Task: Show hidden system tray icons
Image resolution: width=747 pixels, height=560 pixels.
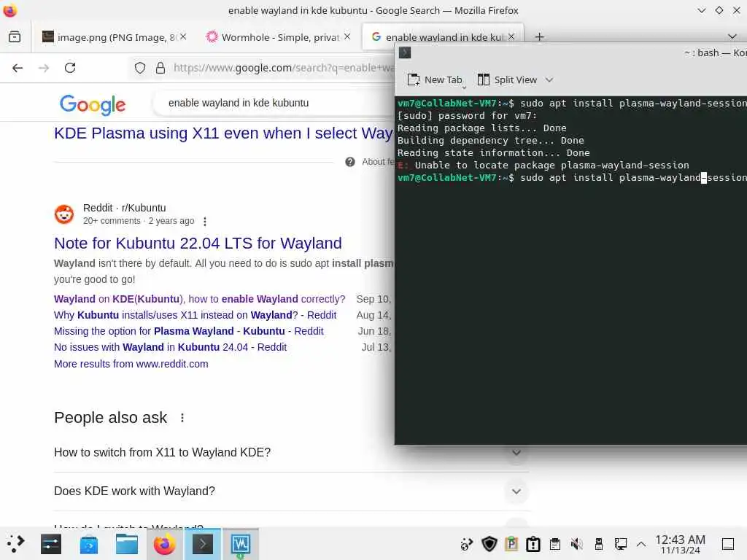Action: pos(641,544)
